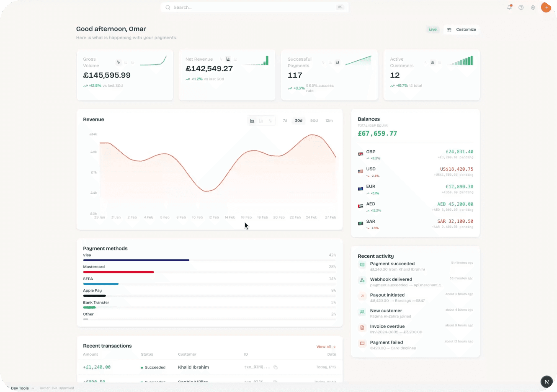Expand the Dev Tools panel
The image size is (557, 392).
coord(20,388)
